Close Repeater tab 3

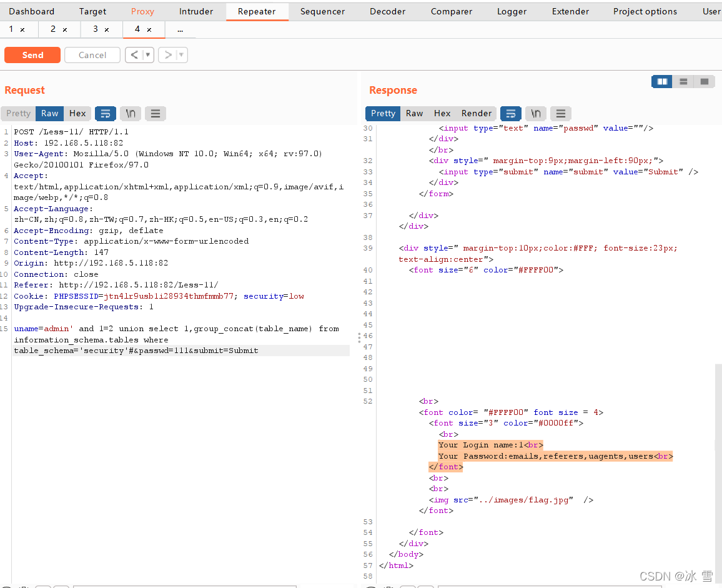tap(107, 30)
